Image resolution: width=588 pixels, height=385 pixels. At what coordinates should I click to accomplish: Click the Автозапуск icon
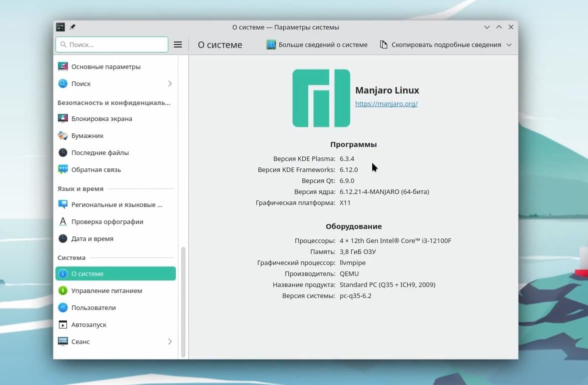(x=62, y=324)
